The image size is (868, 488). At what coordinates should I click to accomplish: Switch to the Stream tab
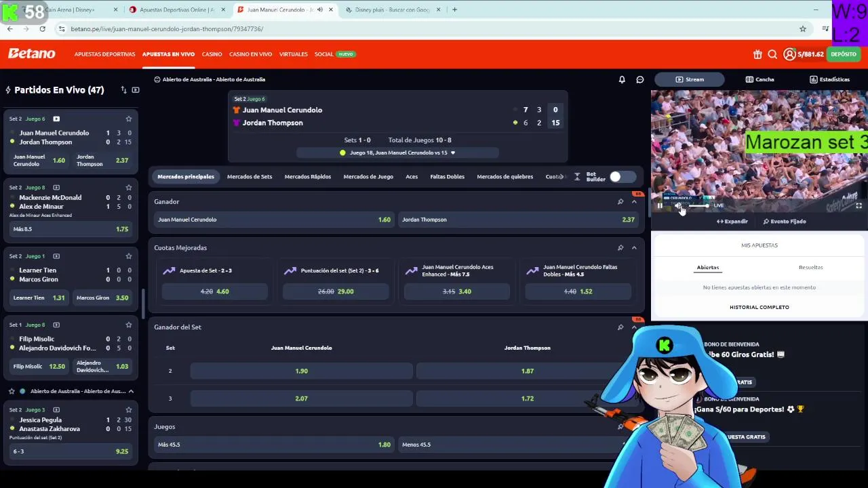pyautogui.click(x=690, y=79)
